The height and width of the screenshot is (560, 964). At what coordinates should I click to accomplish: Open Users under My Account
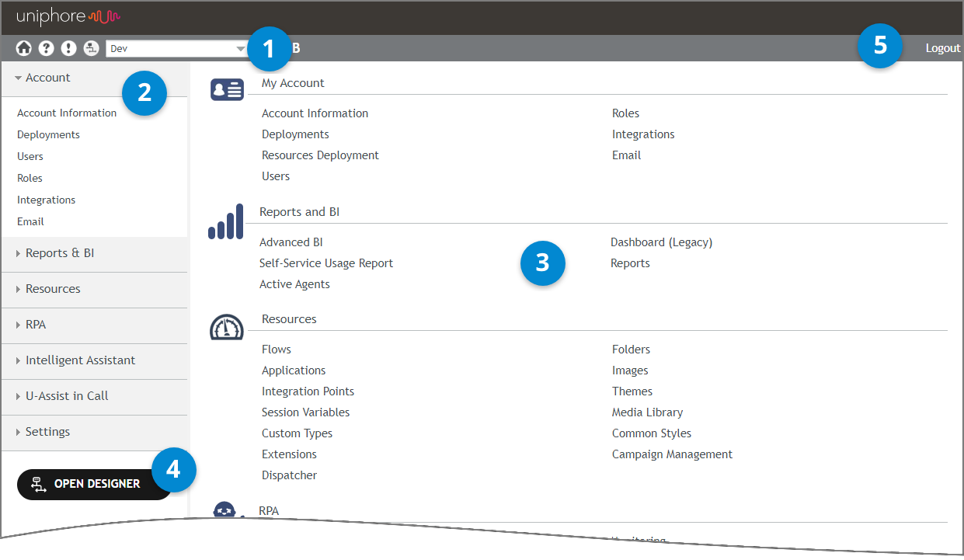pyautogui.click(x=276, y=176)
